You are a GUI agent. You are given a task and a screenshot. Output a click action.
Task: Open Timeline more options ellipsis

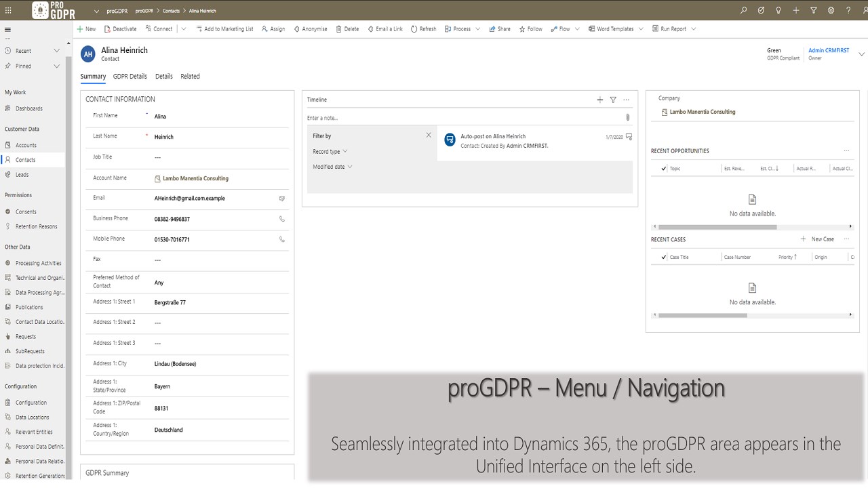coord(626,100)
